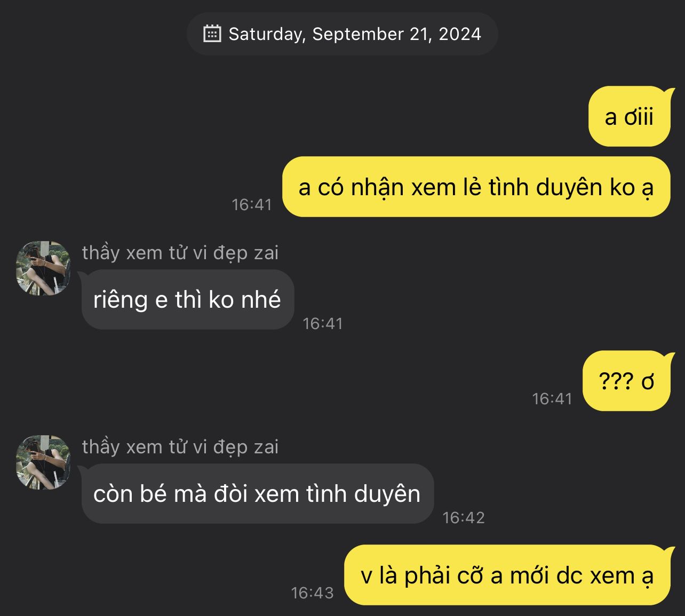Click the timestamp right of "riêng e thì ko nhé"
This screenshot has width=685, height=616.
(x=322, y=323)
